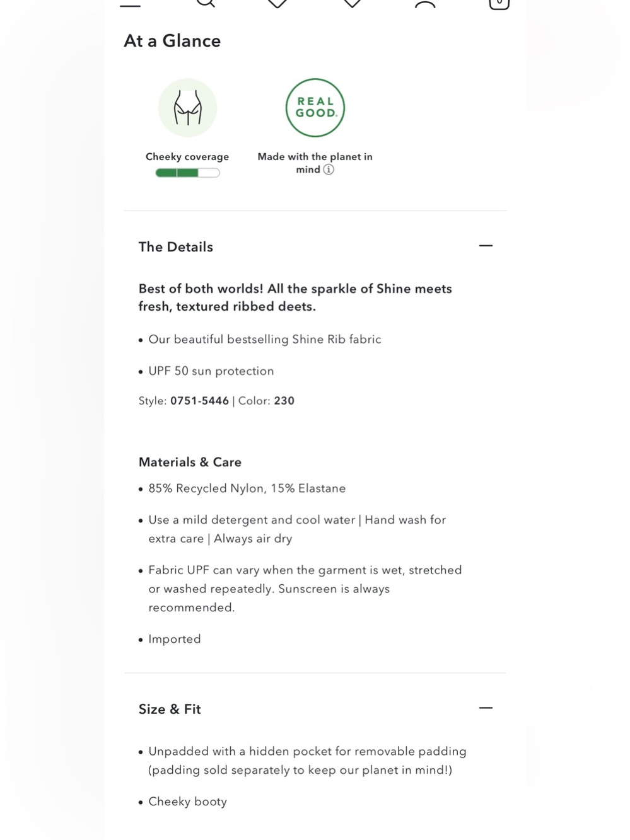The height and width of the screenshot is (840, 630).
Task: Click the Cheeky coverage bikini icon
Action: coord(187,108)
